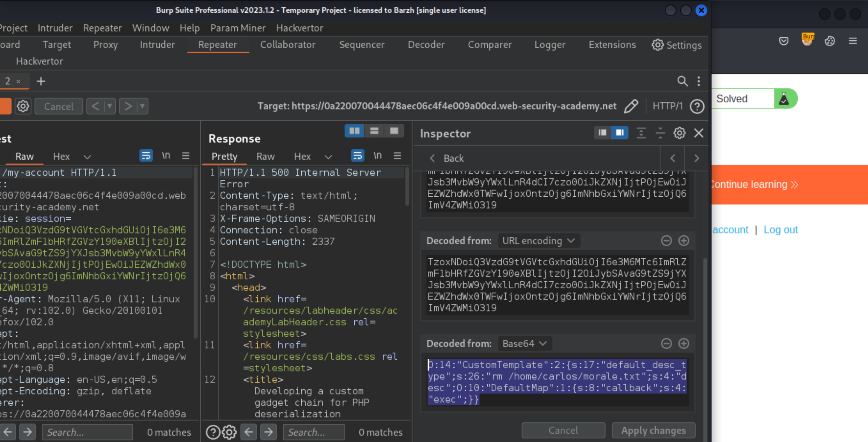The width and height of the screenshot is (868, 442).
Task: Click the request pane vertical scrollbar
Action: (x=195, y=252)
